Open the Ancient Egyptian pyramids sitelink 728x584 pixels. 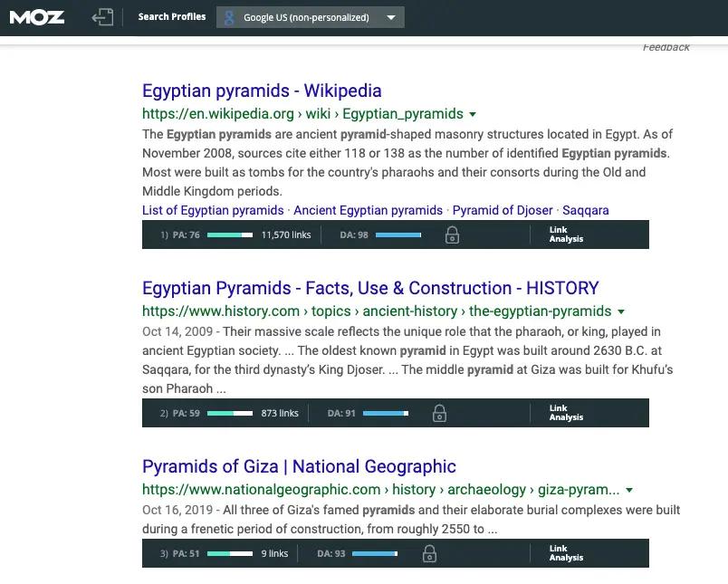(x=368, y=210)
